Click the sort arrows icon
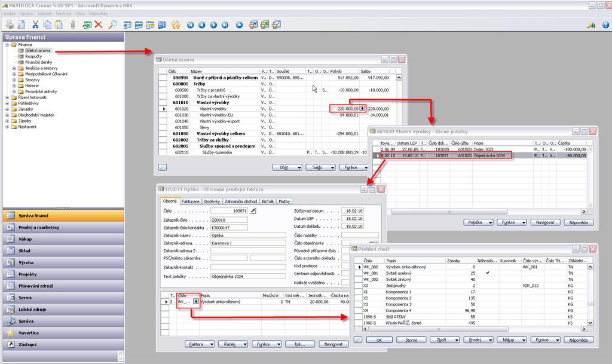Screen dimensions: 612x364 (x=176, y=25)
